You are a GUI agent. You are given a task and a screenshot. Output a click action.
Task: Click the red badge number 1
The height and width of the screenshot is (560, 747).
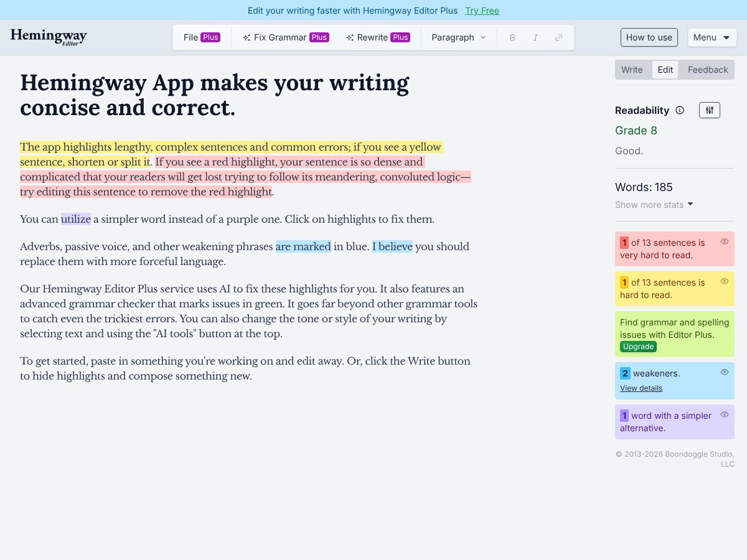pyautogui.click(x=624, y=243)
